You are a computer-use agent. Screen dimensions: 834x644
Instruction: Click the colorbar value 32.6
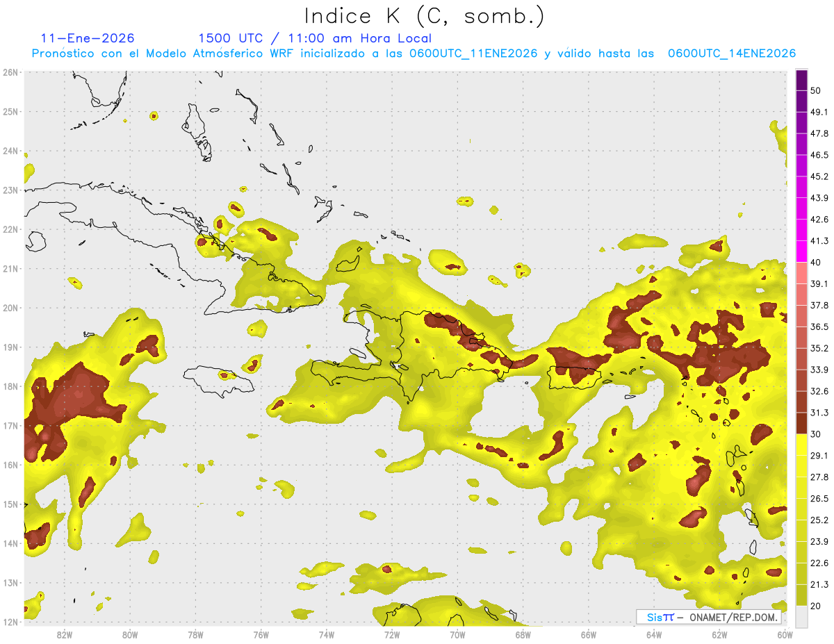819,391
